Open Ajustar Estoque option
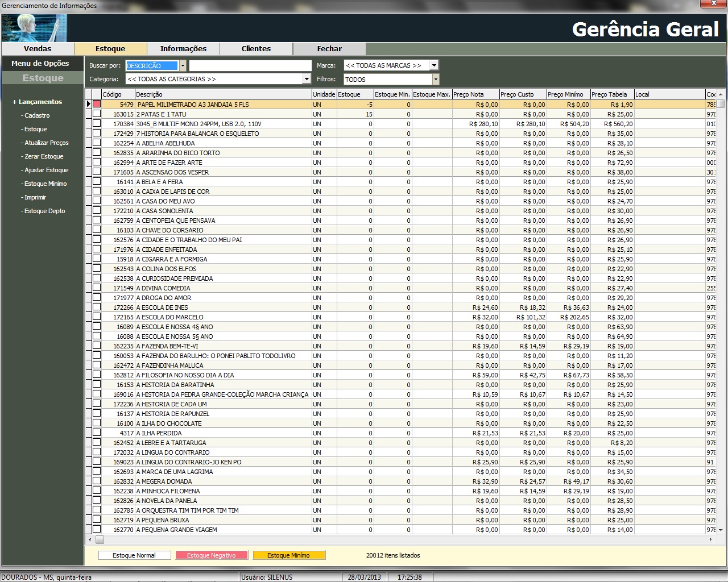This screenshot has height=582, width=728. (x=45, y=170)
